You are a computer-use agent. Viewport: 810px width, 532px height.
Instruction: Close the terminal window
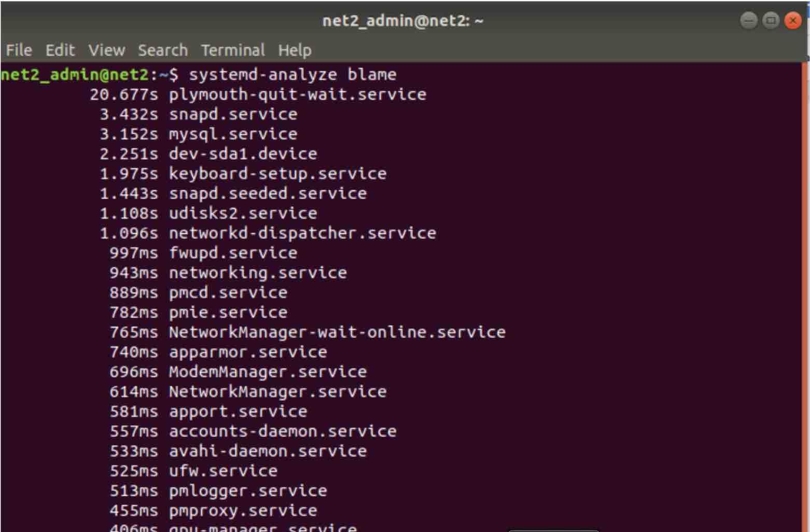(793, 21)
